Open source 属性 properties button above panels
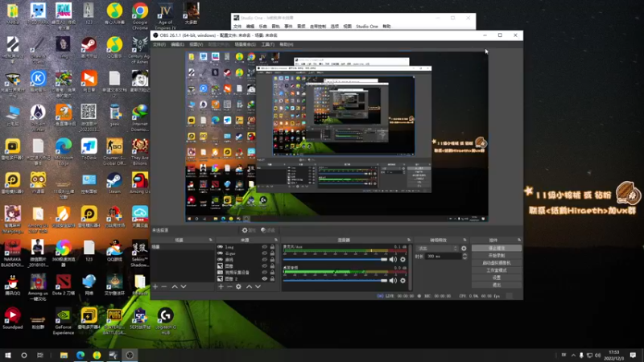Screen dimensions: 644x362 [x=249, y=230]
